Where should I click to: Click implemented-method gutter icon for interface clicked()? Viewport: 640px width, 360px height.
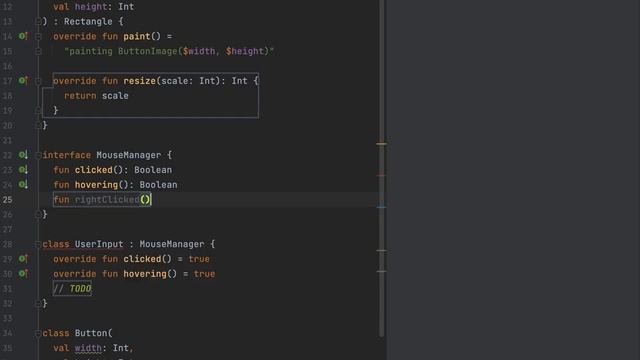(x=23, y=170)
